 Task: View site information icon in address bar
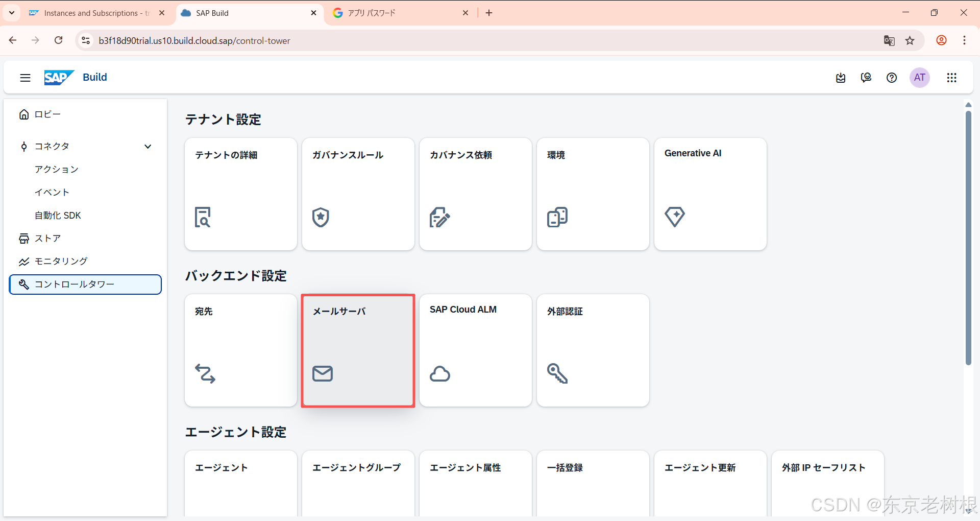(x=86, y=40)
